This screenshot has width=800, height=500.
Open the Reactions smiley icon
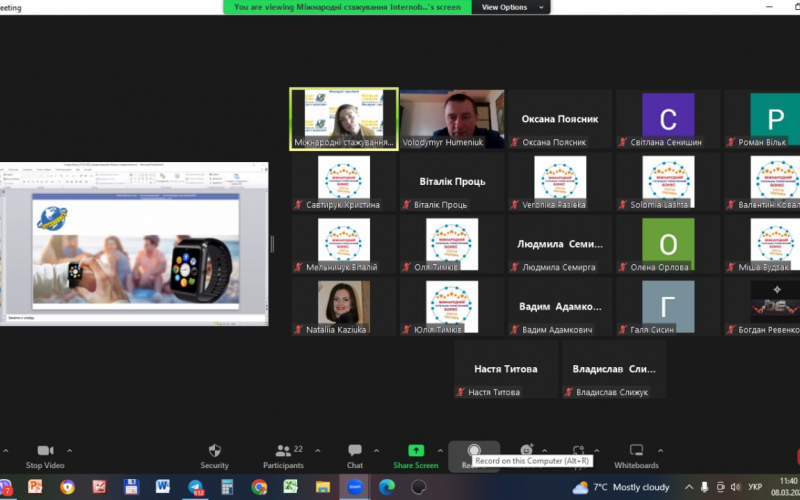click(526, 449)
